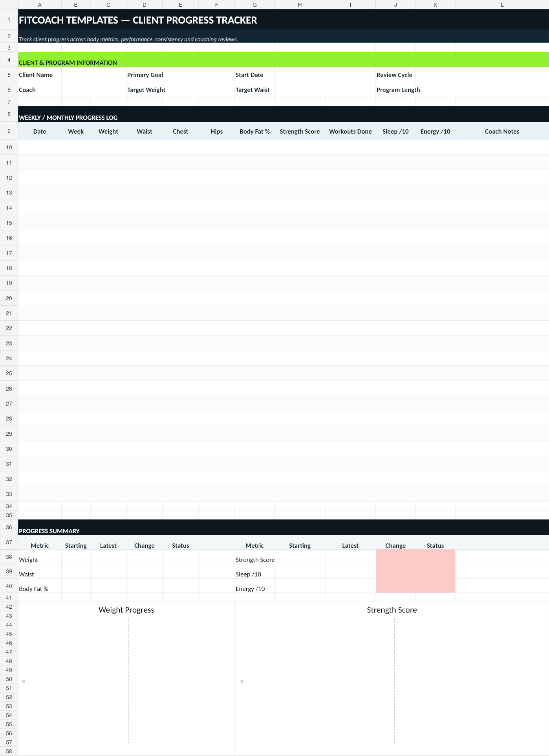549x756 pixels.
Task: Click 'Body Fat %' heading in the progress log
Action: (x=254, y=131)
